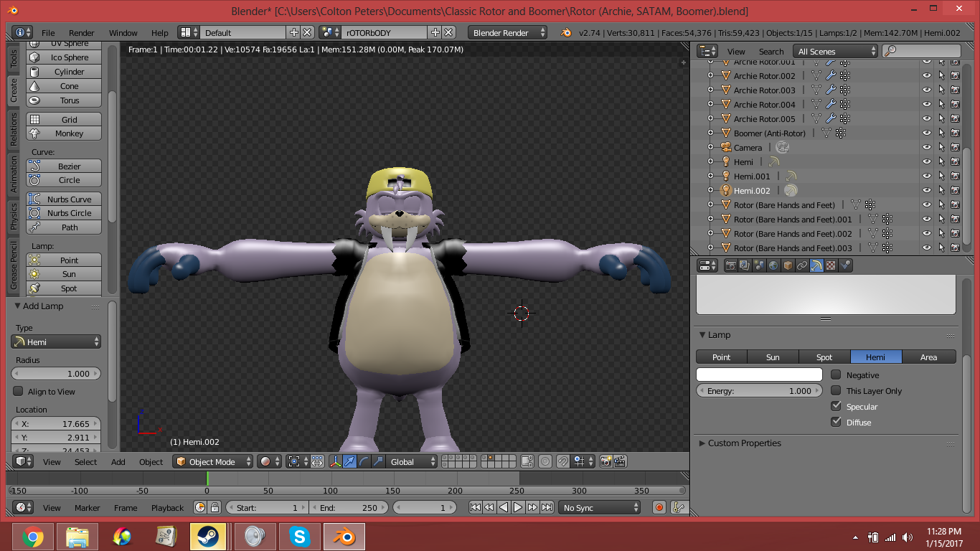Open the Blender Render engine dropdown
The width and height of the screenshot is (980, 551).
tap(507, 32)
